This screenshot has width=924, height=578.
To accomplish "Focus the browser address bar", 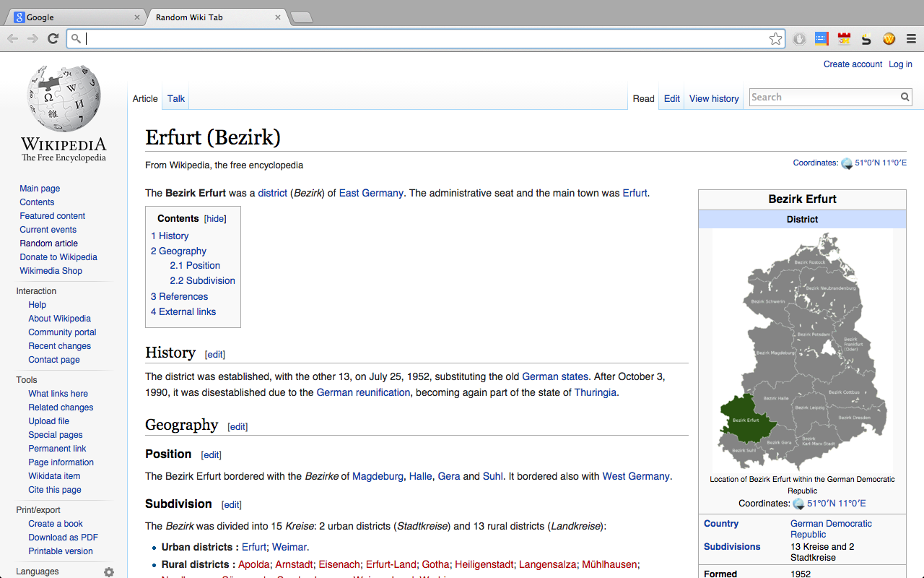I will pyautogui.click(x=426, y=39).
